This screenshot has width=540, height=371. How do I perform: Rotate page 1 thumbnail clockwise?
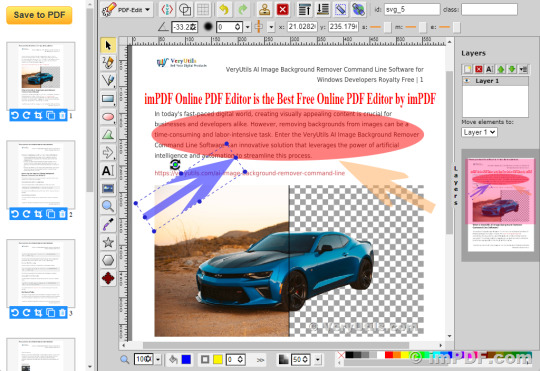pos(27,115)
